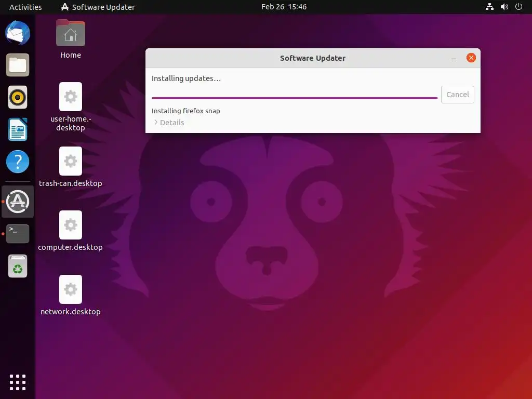This screenshot has width=532, height=399.
Task: Open the Software Updater app menu in top bar
Action: tap(98, 7)
